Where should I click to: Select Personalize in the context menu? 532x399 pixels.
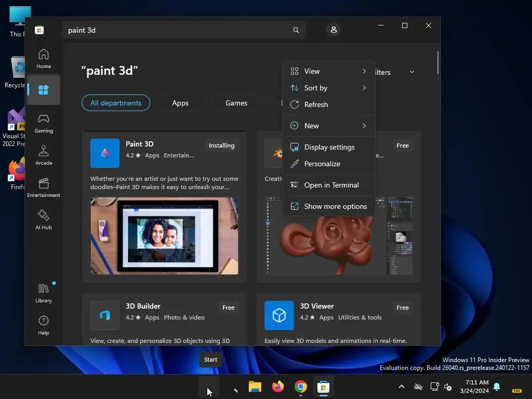point(329,164)
